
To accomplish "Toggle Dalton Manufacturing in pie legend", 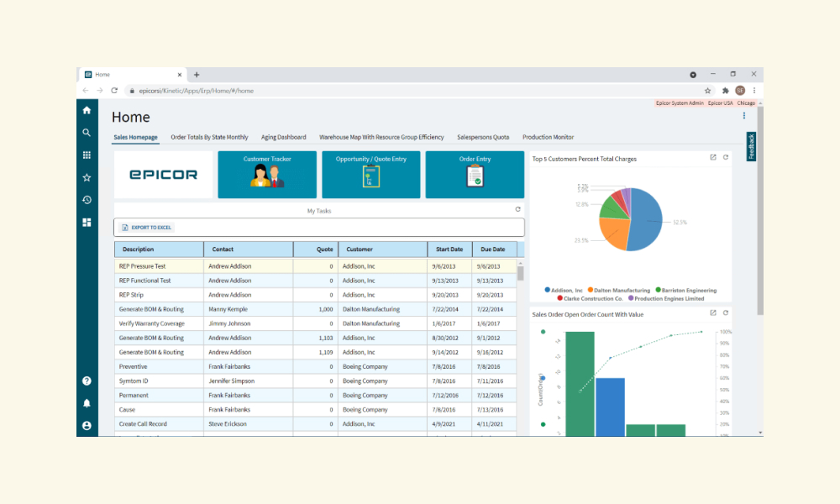I will pos(619,291).
